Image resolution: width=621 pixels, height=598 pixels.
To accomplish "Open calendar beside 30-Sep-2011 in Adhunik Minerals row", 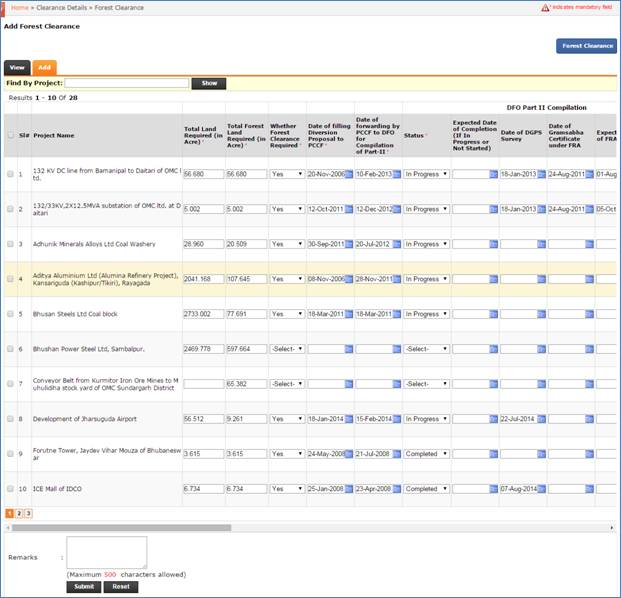I will [349, 244].
